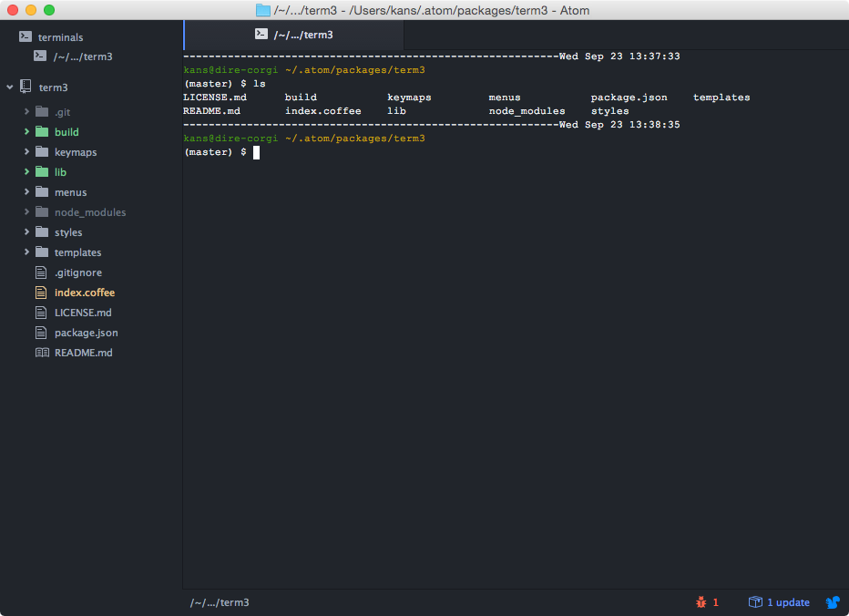Open the LICENSE.md file name
This screenshot has width=849, height=616.
(83, 313)
